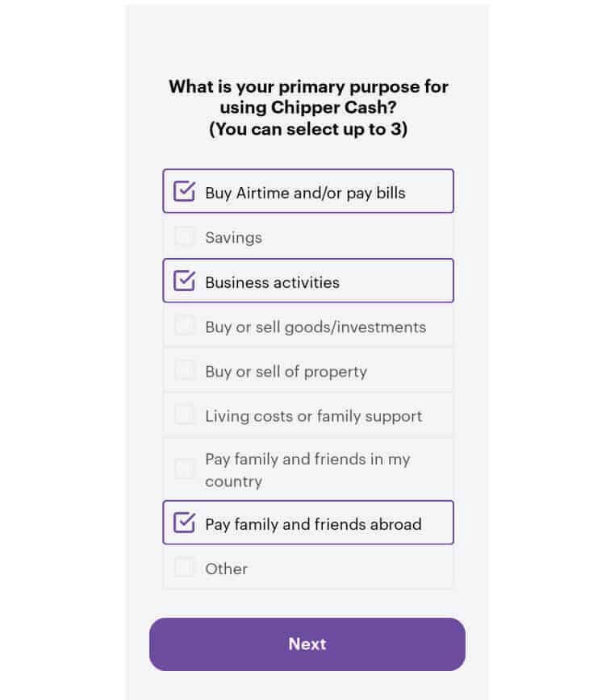Uncheck the Buy Airtime and/or pay bills checkbox

(x=185, y=191)
